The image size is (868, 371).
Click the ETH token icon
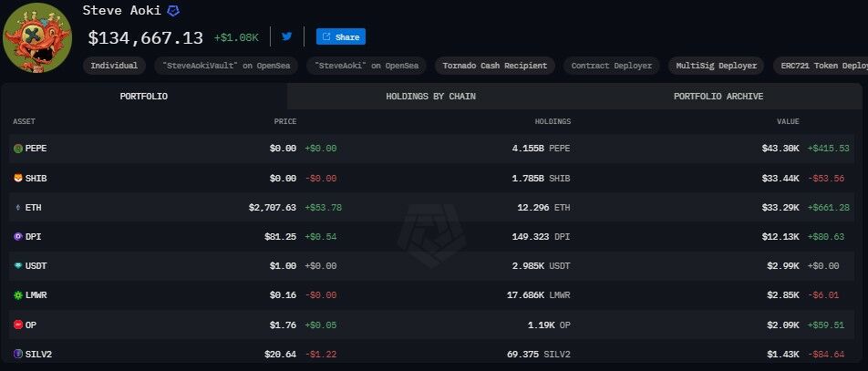pos(17,208)
